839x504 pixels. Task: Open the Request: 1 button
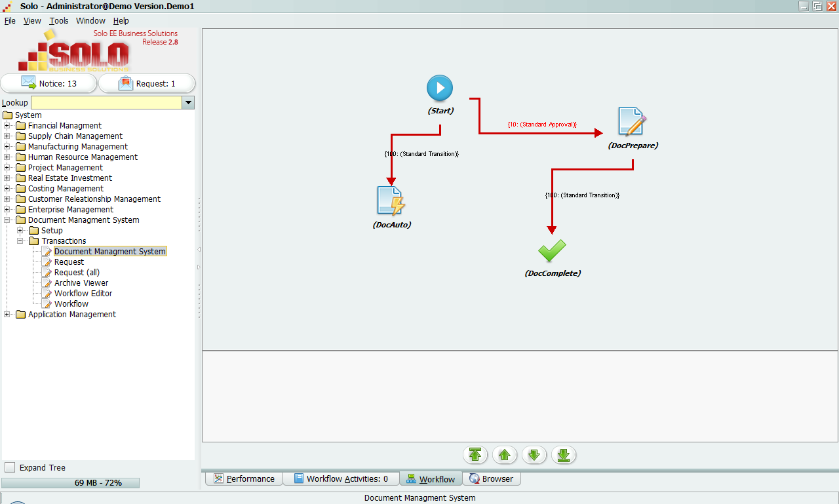[x=147, y=83]
